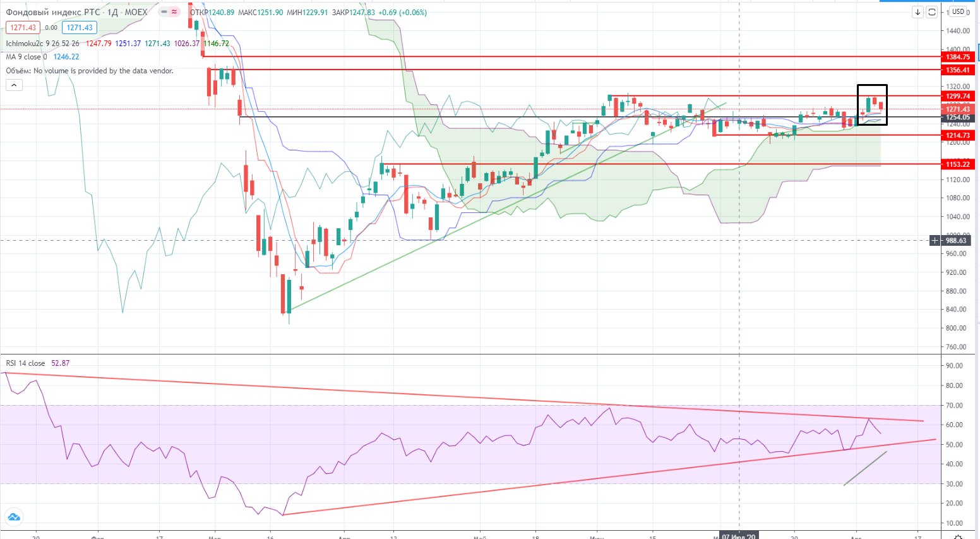Image resolution: width=980 pixels, height=539 pixels.
Task: Click the ОТКР 1240.89 open value
Action: (212, 13)
